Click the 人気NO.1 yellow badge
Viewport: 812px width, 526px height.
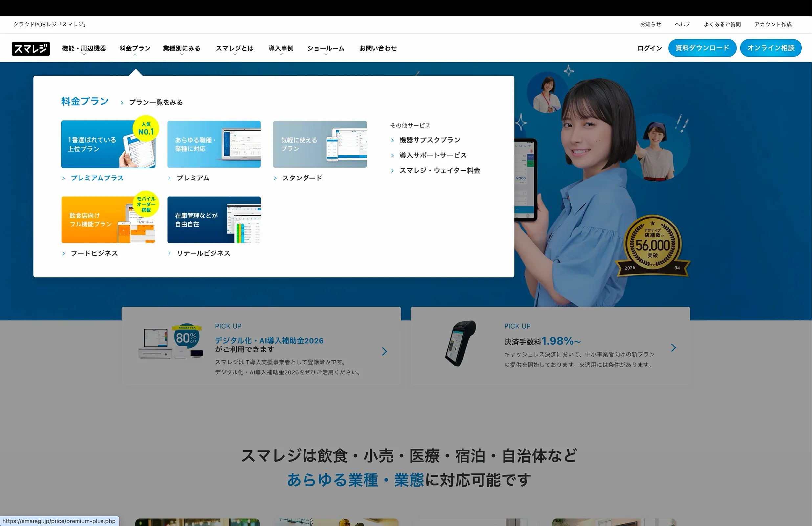[146, 129]
